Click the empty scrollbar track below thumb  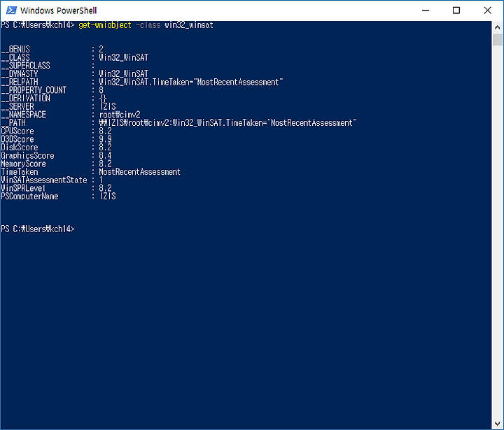(x=497, y=231)
